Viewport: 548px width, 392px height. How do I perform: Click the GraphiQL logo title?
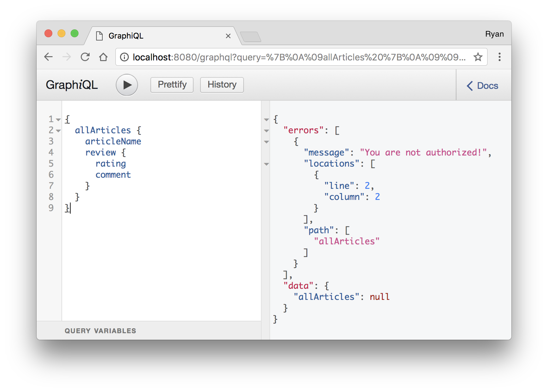pos(72,85)
